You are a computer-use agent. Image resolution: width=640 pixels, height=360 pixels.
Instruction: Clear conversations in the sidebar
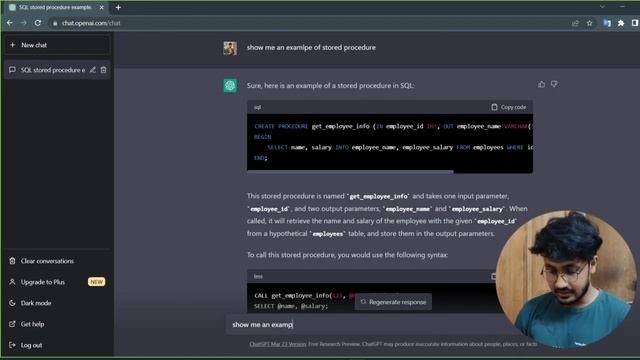[x=57, y=261]
